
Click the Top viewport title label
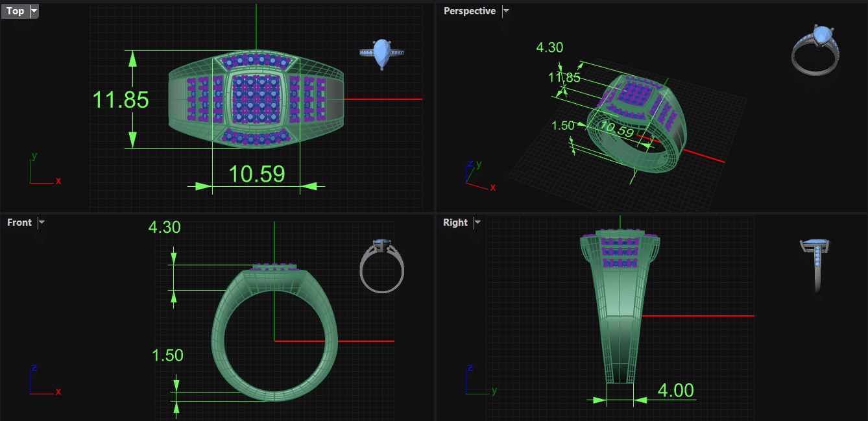tap(15, 11)
